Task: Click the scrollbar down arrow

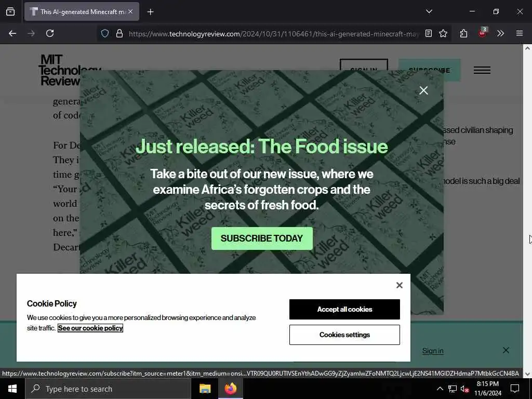Action: pos(527,374)
